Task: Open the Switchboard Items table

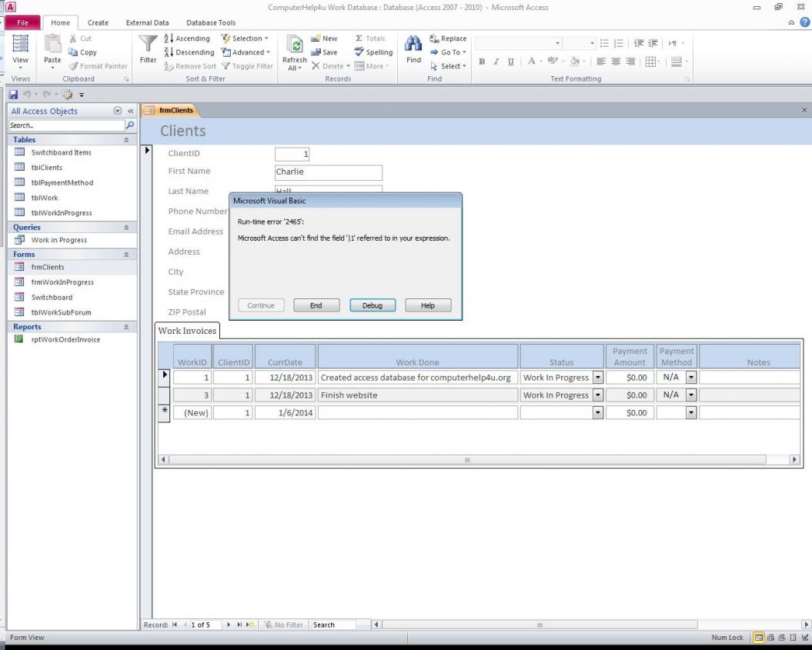Action: [x=61, y=152]
